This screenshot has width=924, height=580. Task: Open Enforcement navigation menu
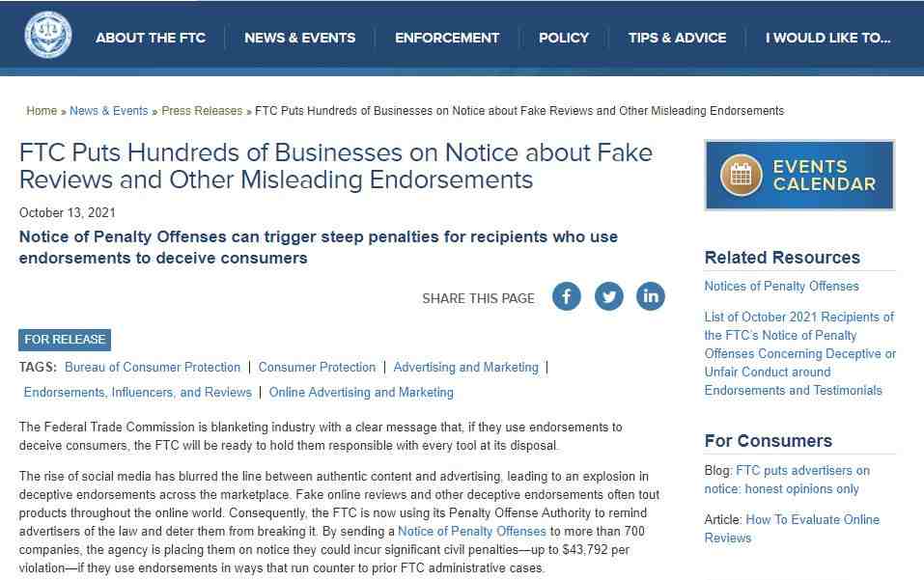pyautogui.click(x=447, y=38)
